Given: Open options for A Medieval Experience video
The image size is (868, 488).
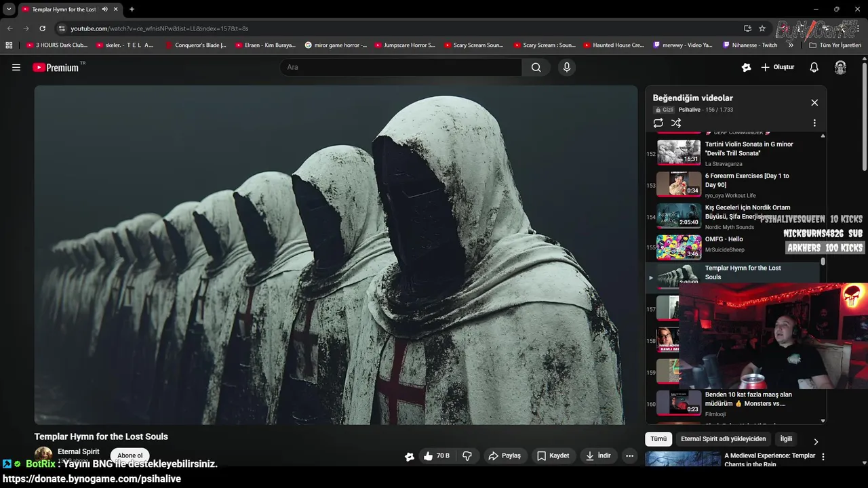Looking at the screenshot, I should (x=823, y=457).
